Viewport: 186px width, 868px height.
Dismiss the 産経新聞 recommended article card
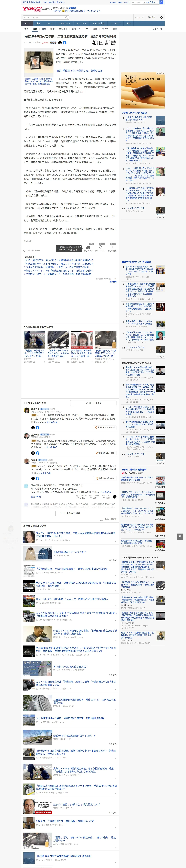68,362
